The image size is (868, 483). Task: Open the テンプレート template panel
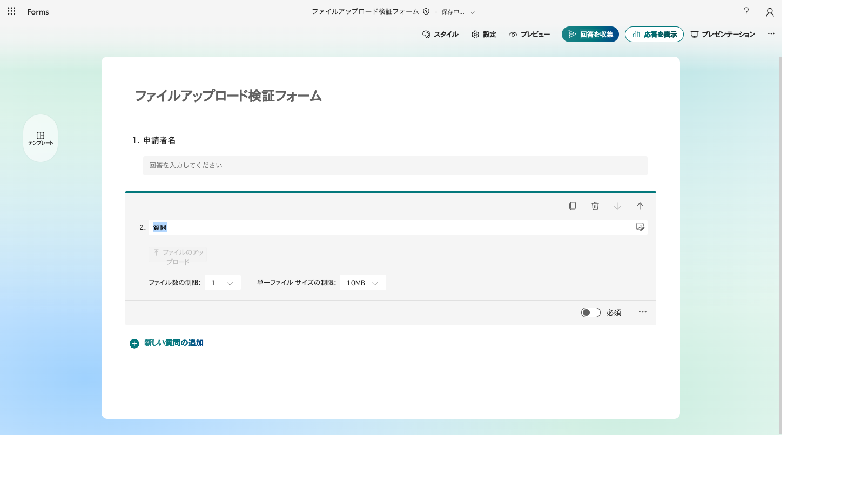(41, 138)
